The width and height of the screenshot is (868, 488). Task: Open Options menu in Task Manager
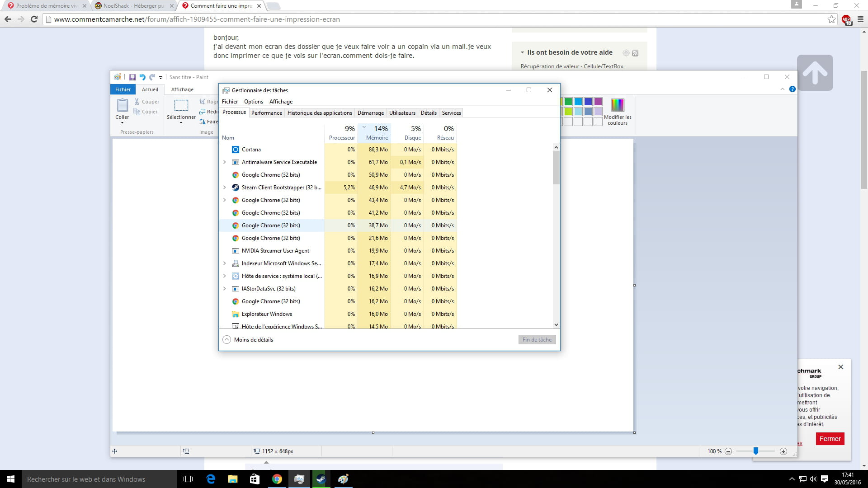[253, 102]
